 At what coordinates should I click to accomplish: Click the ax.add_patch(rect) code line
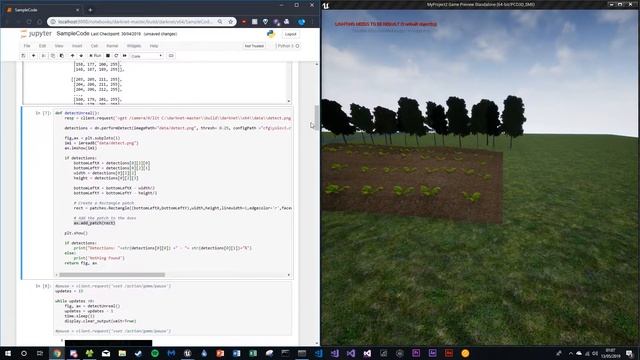tap(94, 223)
